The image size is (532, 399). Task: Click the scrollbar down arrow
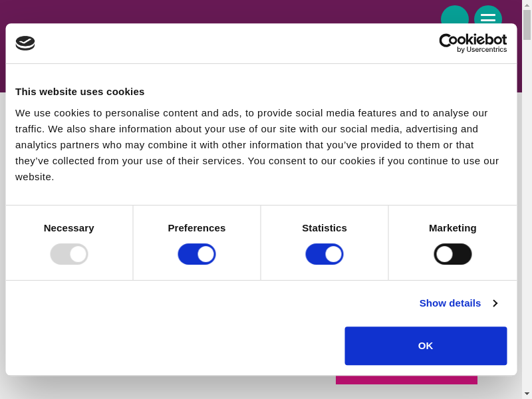tap(527, 394)
